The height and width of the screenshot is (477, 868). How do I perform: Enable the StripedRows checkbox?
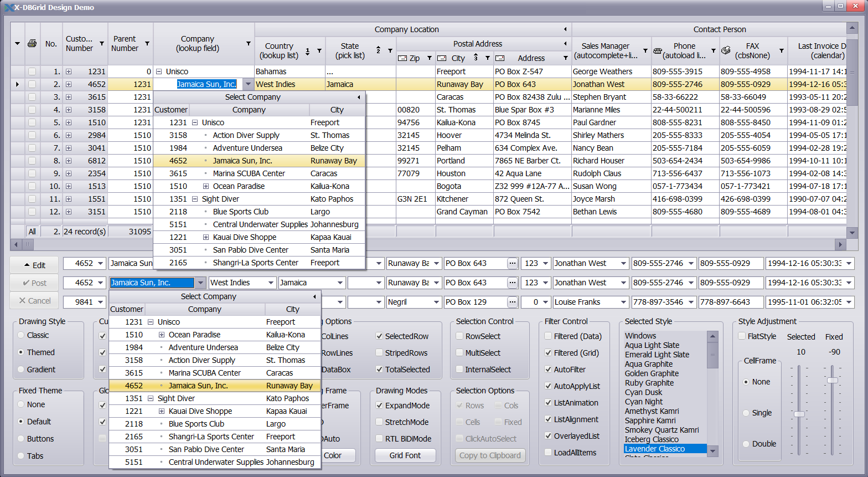(x=379, y=353)
